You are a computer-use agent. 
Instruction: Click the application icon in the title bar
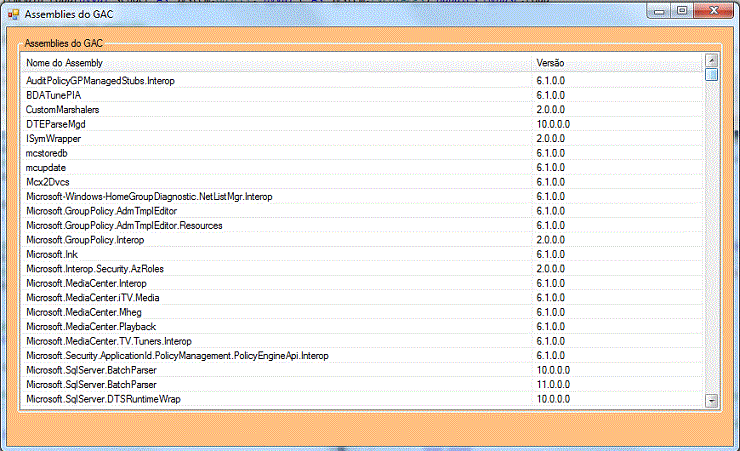[x=13, y=15]
